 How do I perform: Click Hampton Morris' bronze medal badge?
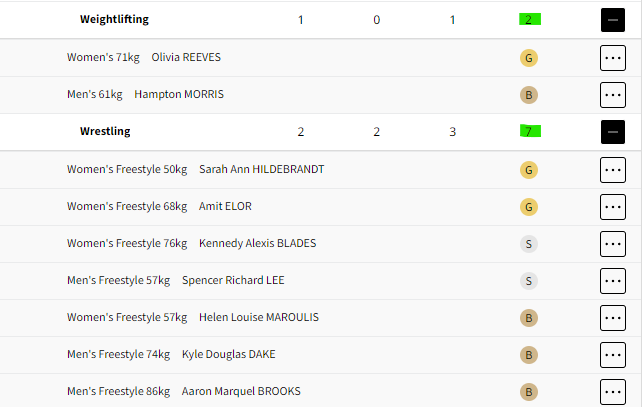[x=529, y=95]
